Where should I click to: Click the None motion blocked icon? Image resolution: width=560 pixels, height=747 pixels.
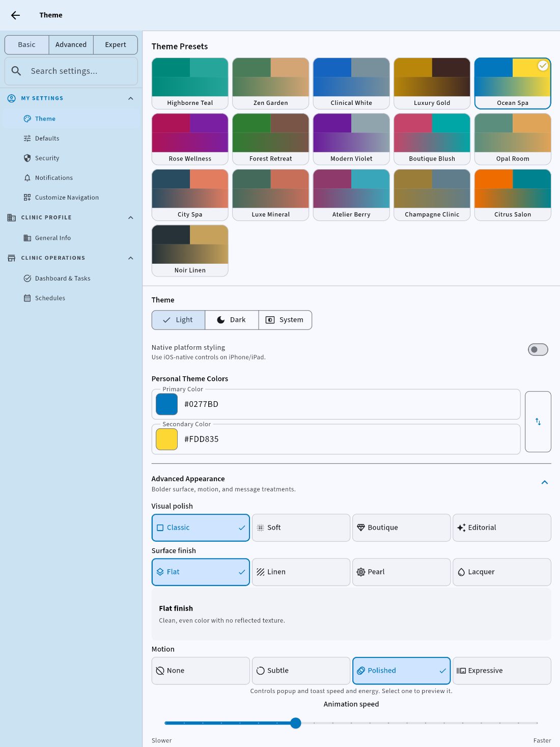click(x=160, y=671)
